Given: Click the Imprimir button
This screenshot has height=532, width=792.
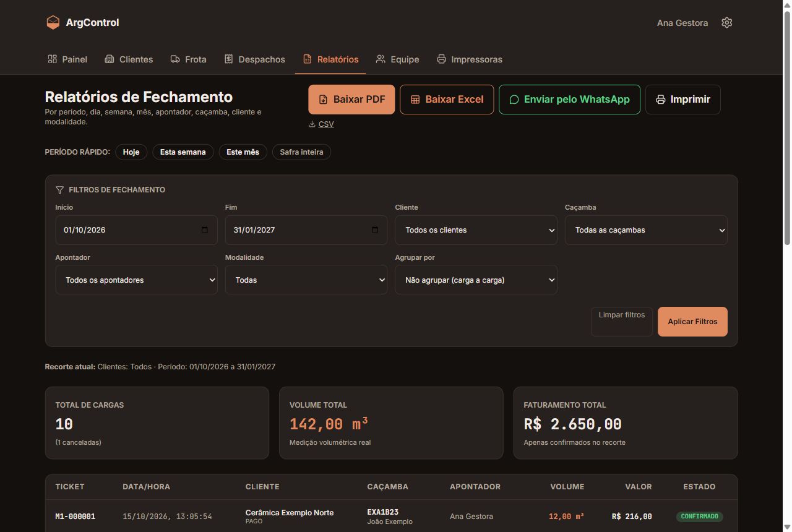Looking at the screenshot, I should [x=683, y=100].
